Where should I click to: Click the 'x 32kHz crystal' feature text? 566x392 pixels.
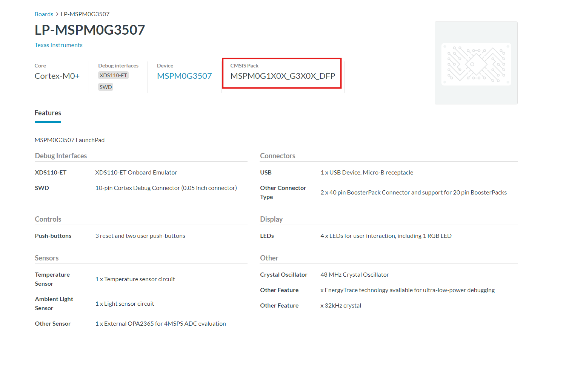(341, 306)
